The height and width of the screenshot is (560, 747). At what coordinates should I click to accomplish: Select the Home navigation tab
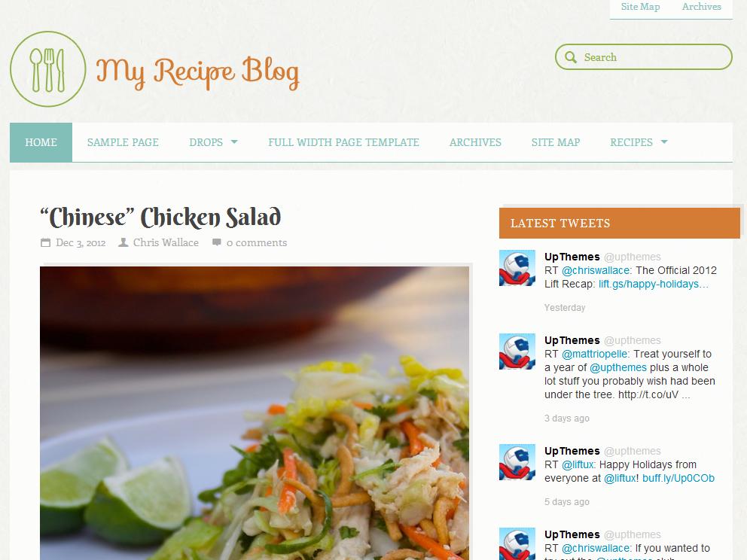(x=41, y=142)
